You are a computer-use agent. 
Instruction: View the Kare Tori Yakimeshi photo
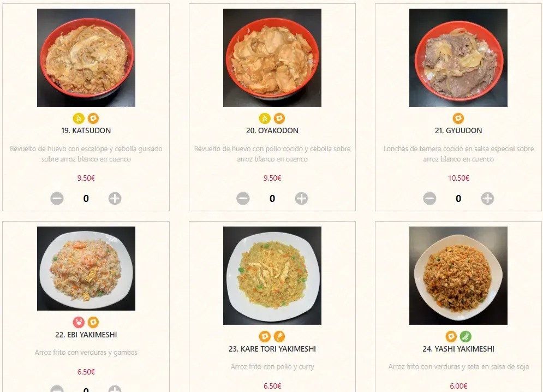[272, 276]
